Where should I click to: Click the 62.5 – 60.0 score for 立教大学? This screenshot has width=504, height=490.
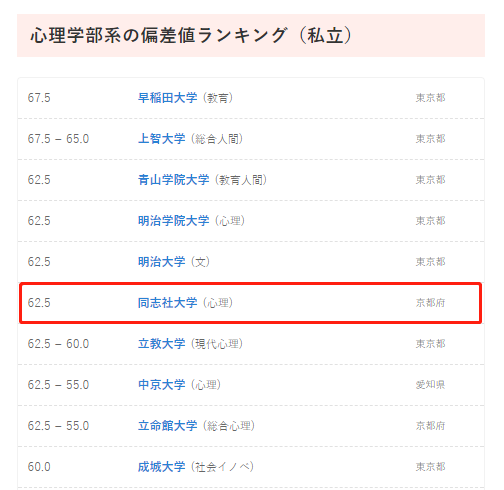(x=58, y=344)
